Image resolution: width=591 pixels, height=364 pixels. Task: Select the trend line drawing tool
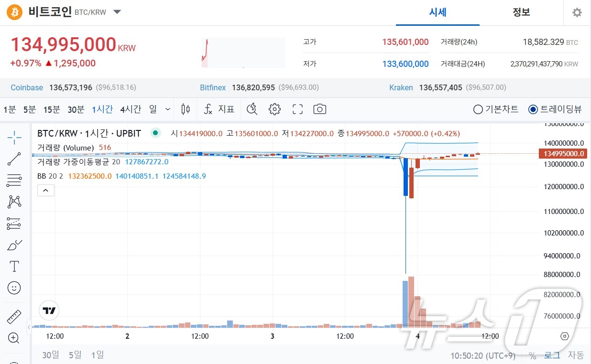pyautogui.click(x=13, y=159)
